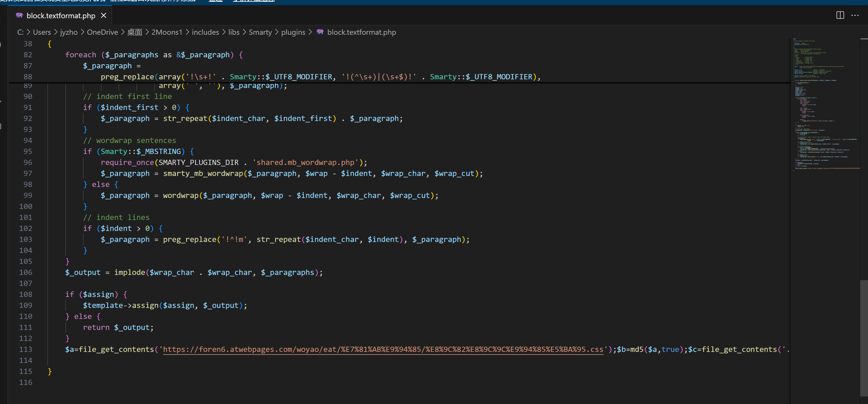868x404 pixels.
Task: Click the sticky preg_replace line 88
Action: [x=320, y=77]
